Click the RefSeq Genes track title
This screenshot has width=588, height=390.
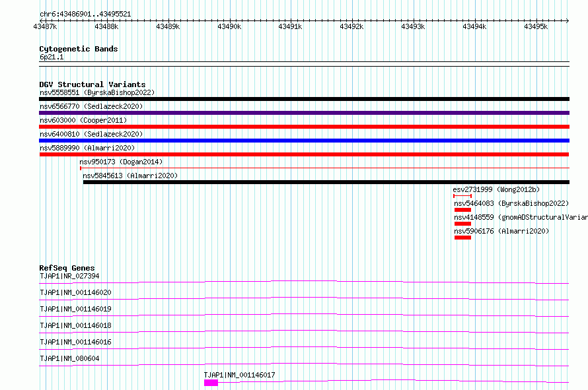click(x=67, y=268)
